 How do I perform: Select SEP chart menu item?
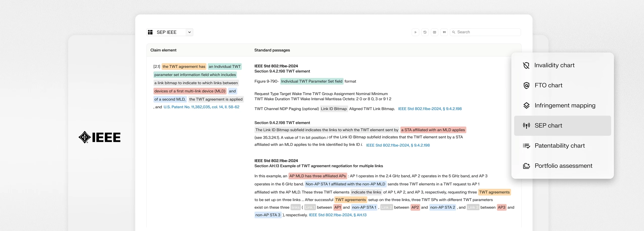point(562,126)
